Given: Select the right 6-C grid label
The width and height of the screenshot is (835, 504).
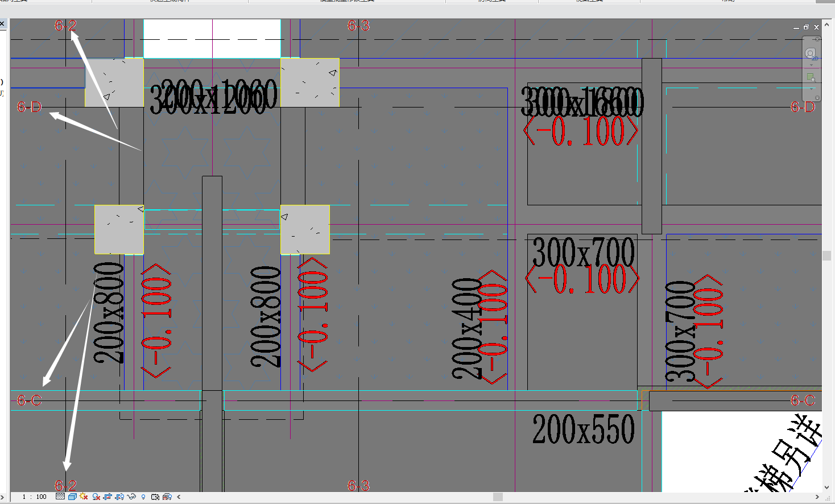Looking at the screenshot, I should click(x=803, y=400).
